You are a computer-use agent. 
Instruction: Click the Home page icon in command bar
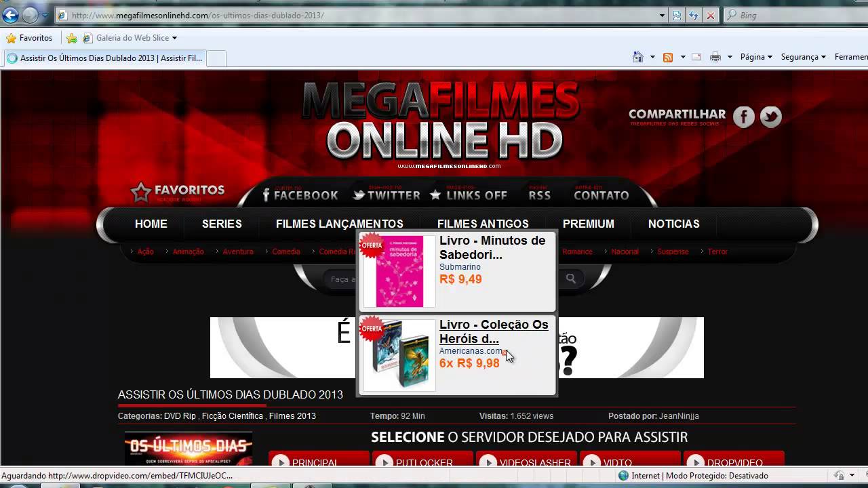[637, 57]
